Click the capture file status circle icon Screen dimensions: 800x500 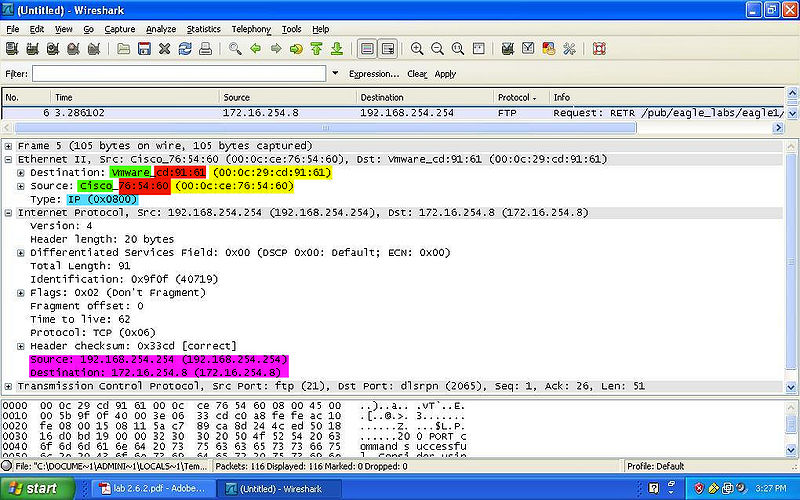click(x=7, y=466)
